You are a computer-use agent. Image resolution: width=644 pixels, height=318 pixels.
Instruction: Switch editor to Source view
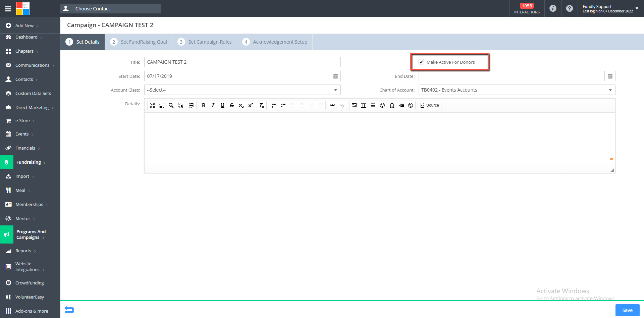click(430, 105)
